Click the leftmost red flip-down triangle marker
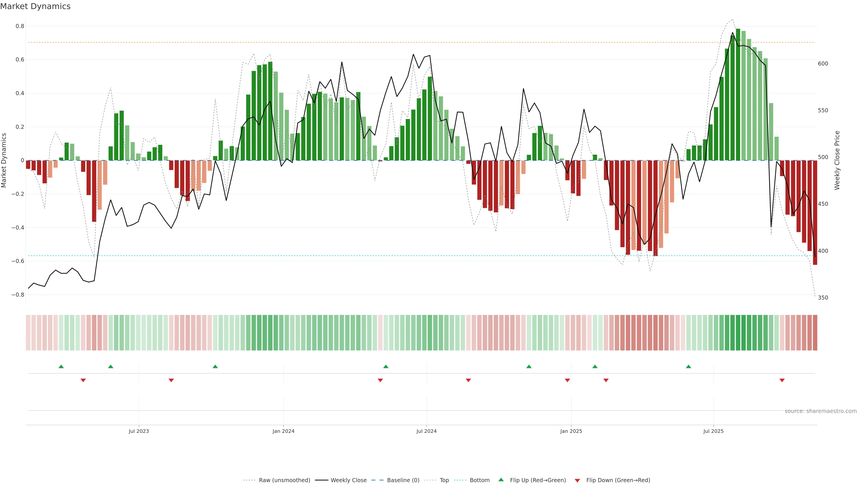 click(83, 380)
